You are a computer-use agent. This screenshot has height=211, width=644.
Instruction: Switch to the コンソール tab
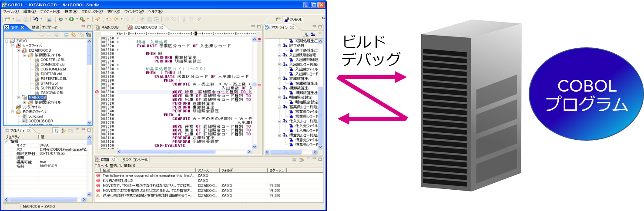point(140,160)
